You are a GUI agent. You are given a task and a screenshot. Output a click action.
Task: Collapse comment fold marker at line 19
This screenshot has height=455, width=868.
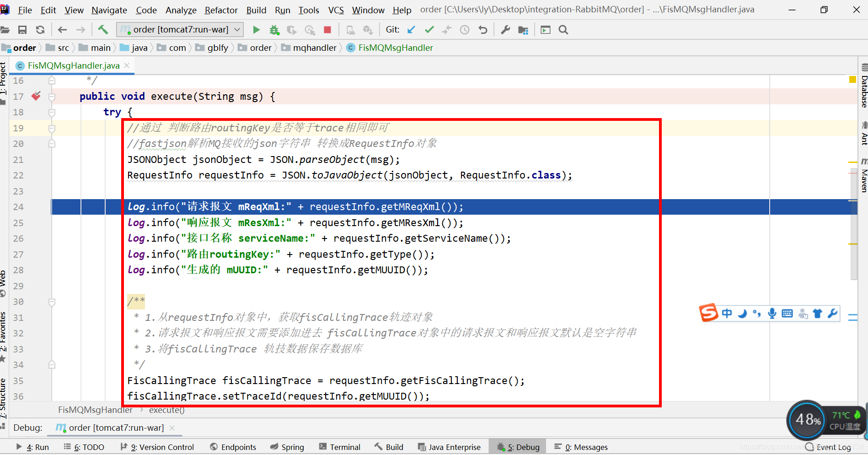click(x=52, y=128)
